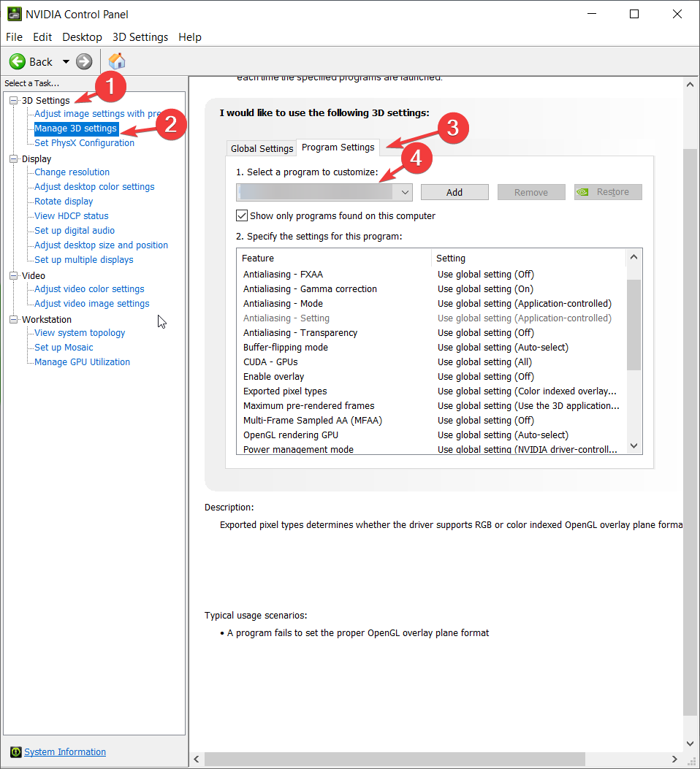Select CUDA - GPUs feature row
This screenshot has width=700, height=769.
point(432,362)
